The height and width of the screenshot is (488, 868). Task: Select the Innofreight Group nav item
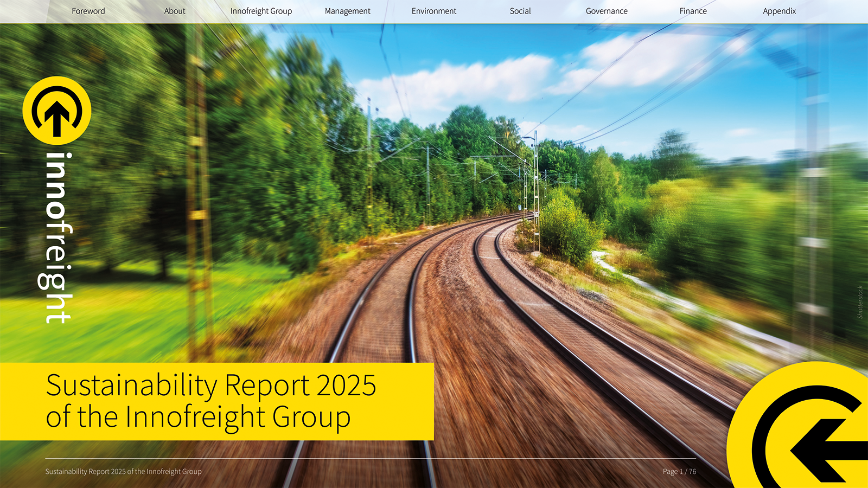pos(261,11)
